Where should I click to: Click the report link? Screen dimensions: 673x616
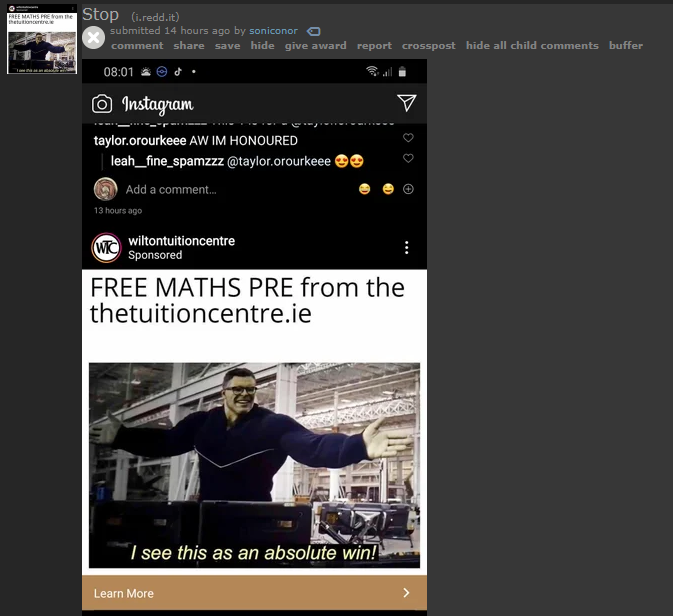374,46
